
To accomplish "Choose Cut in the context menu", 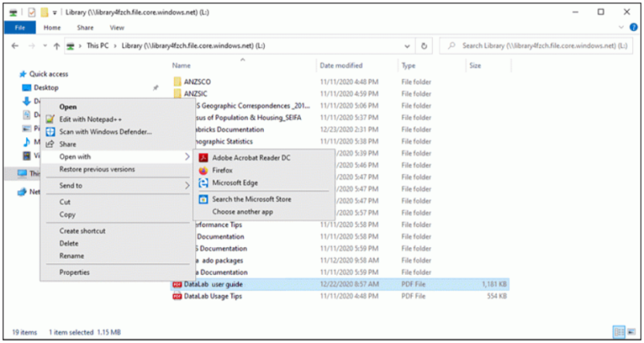I will click(x=65, y=202).
